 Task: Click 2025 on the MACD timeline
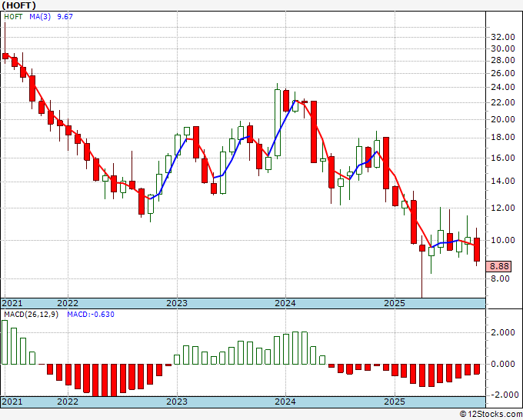395,402
